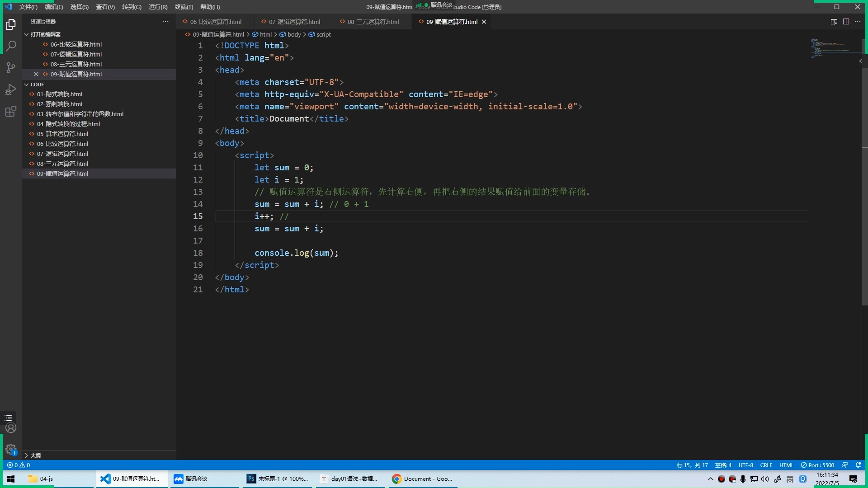Open the Search view in the activity bar
The height and width of the screenshot is (488, 868).
click(x=11, y=46)
